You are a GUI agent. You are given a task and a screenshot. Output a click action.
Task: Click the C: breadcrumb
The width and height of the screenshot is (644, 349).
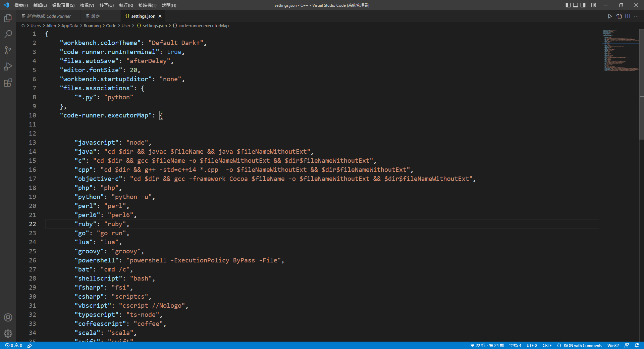pos(23,26)
